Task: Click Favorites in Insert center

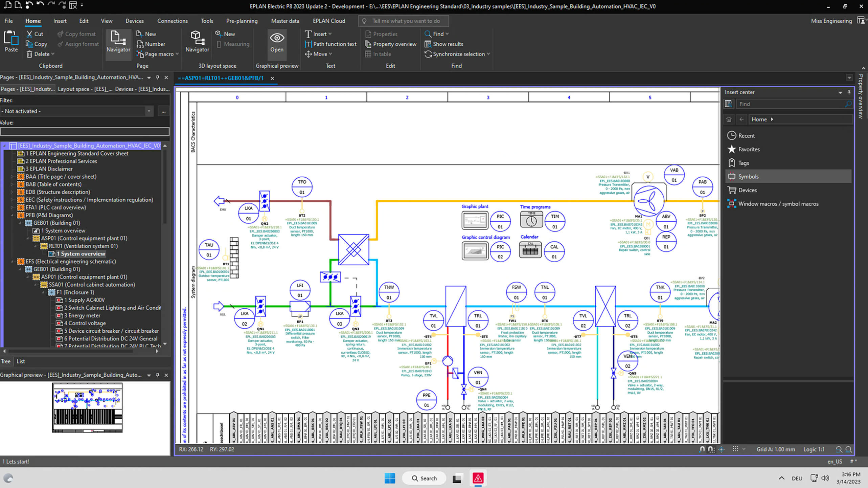Action: tap(749, 149)
